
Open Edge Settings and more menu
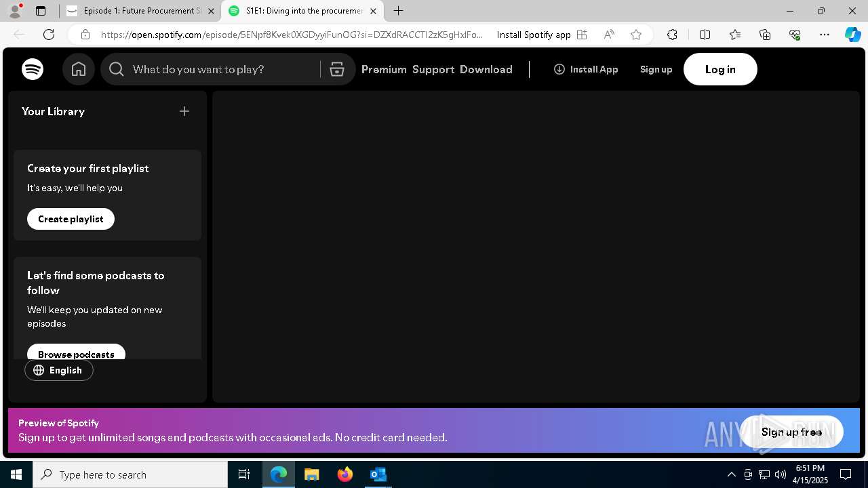[x=825, y=35]
